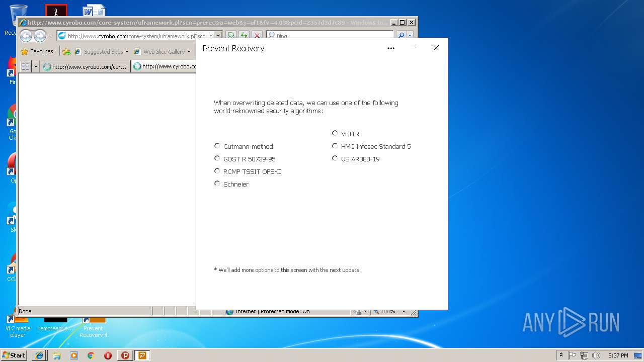The height and width of the screenshot is (362, 644).
Task: Open search provider dropdown arrow
Action: coord(410,36)
